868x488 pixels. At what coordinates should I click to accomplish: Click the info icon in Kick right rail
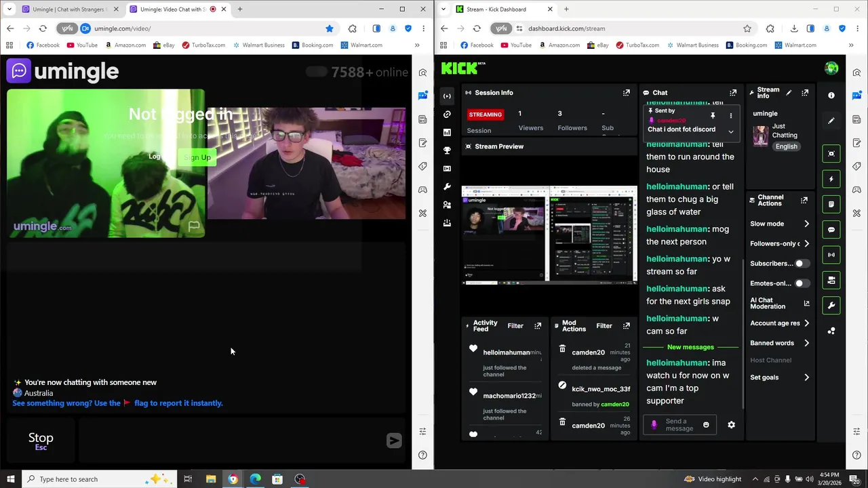click(x=831, y=96)
